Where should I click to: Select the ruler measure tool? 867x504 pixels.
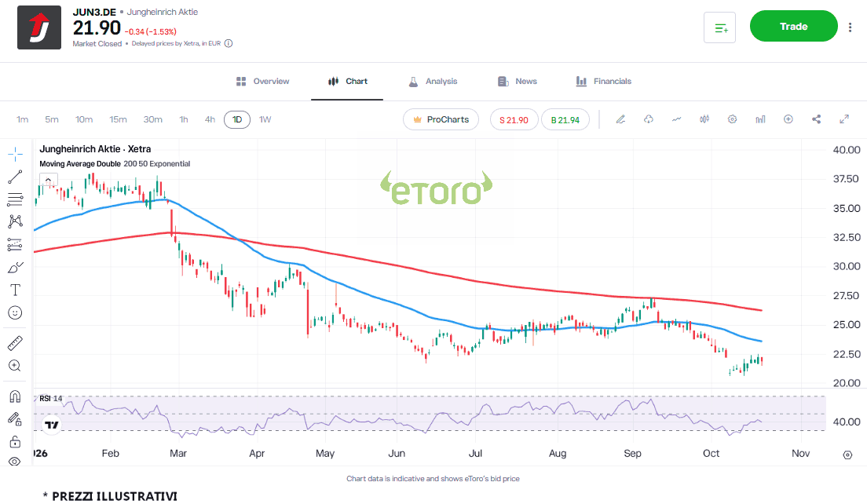coord(15,343)
